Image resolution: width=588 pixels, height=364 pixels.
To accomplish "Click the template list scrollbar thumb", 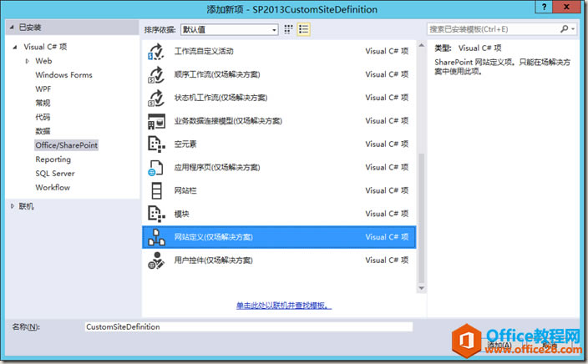I will [x=422, y=218].
